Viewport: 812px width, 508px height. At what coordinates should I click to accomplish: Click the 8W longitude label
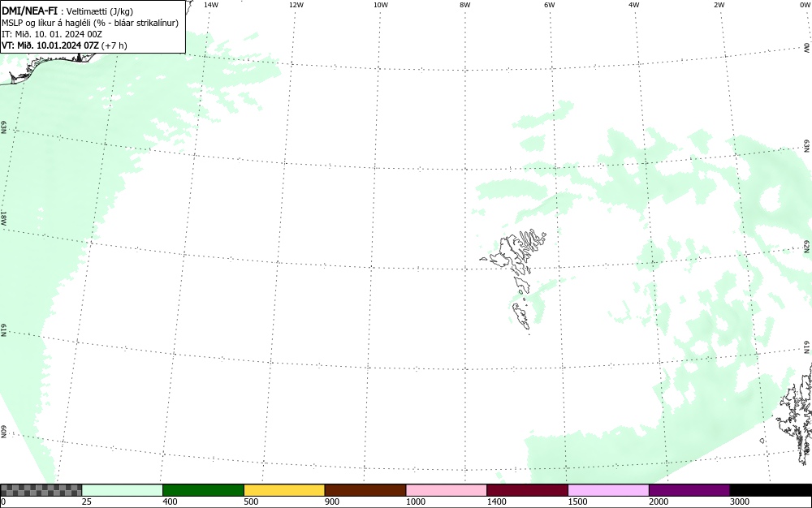[x=465, y=5]
